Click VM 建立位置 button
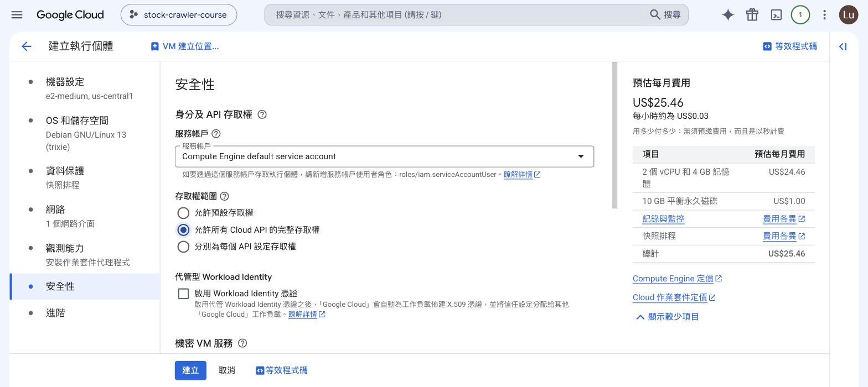The width and height of the screenshot is (868, 387). 185,46
